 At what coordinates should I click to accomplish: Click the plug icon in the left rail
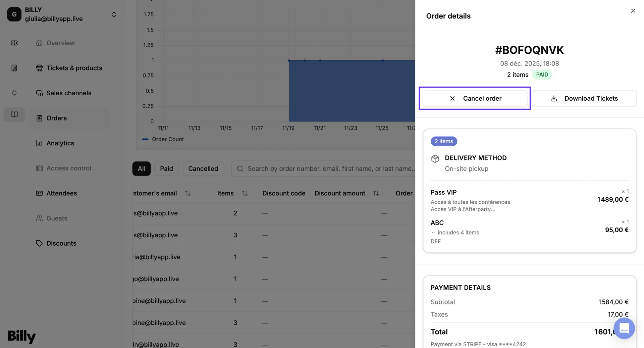(x=14, y=93)
